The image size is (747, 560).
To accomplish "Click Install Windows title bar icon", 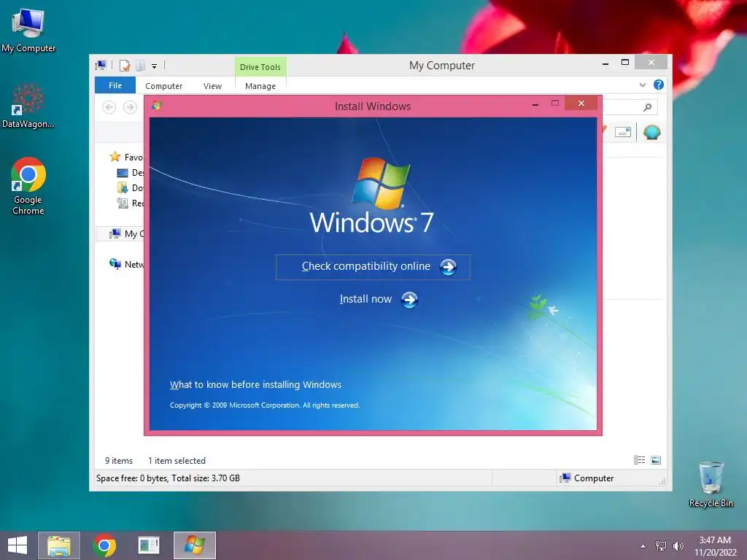I will click(157, 106).
